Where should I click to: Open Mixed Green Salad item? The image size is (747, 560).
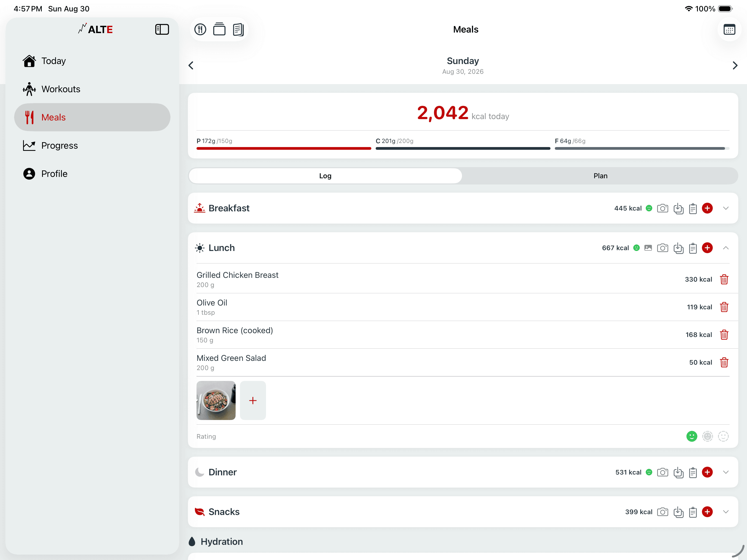tap(463, 362)
